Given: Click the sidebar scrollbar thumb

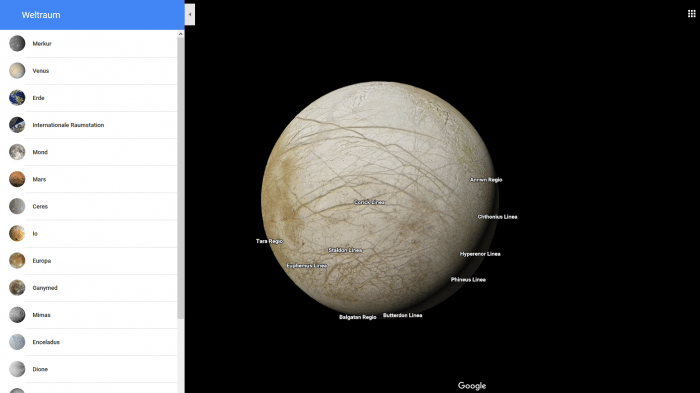Looking at the screenshot, I should point(180,178).
